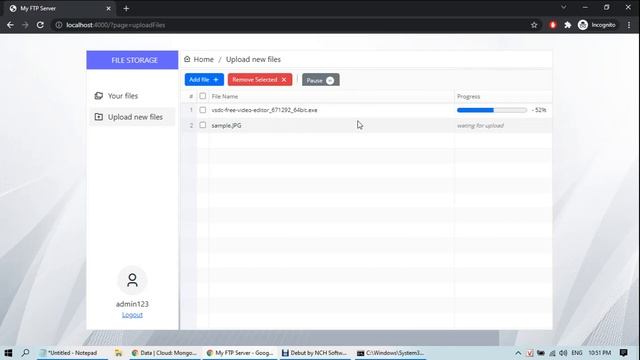Switch to My FTP Server taskbar item

pos(240,353)
